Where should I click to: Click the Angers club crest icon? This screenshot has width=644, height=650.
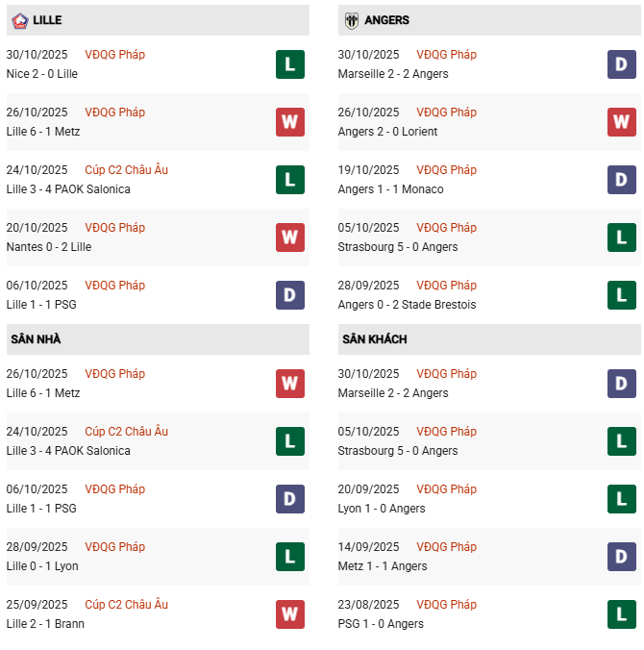click(x=352, y=20)
